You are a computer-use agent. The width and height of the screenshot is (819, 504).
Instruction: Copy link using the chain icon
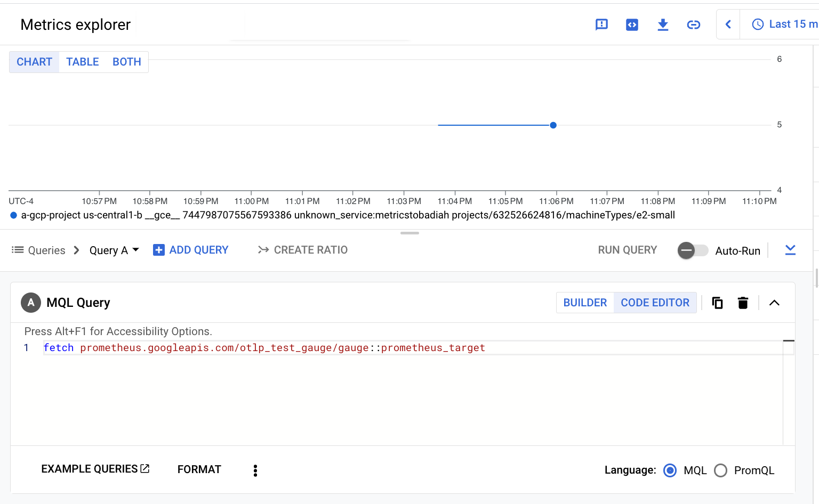click(x=693, y=25)
